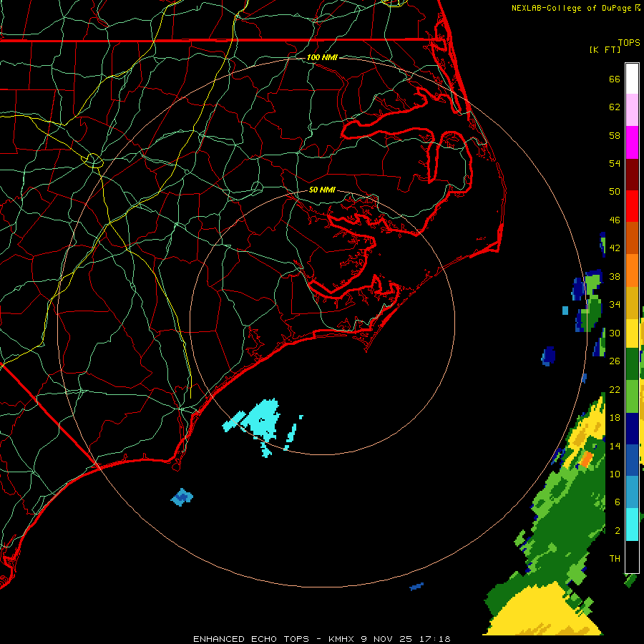Click the '18' legend value
The width and height of the screenshot is (644, 644).
(615, 418)
